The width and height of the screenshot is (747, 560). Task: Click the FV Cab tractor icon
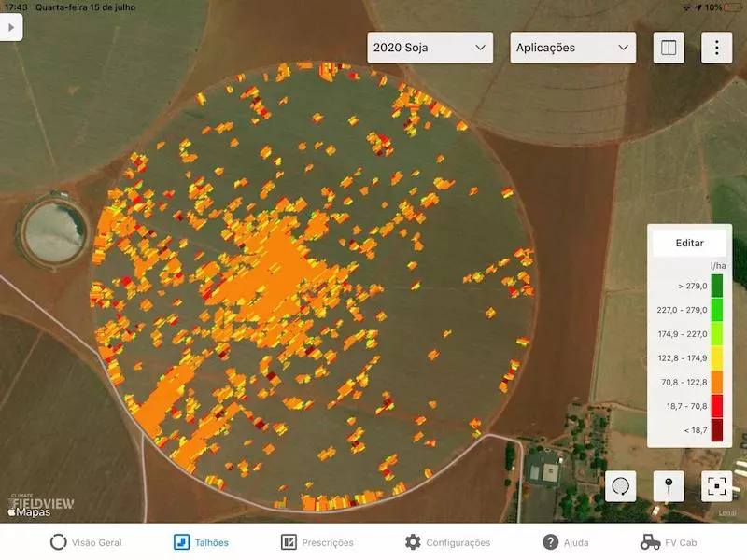(650, 542)
